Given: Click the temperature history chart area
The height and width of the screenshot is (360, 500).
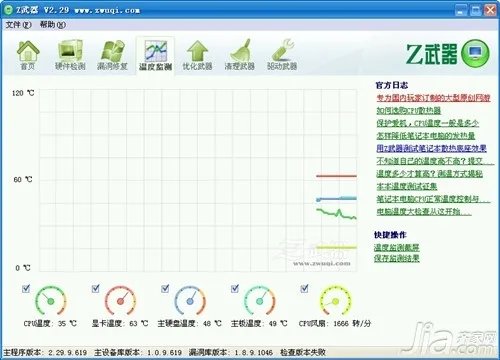Looking at the screenshot, I should tap(198, 180).
